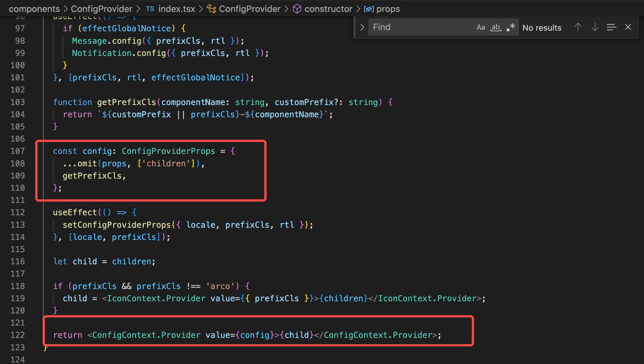Toggle Match Case in the Find widget
Viewport: 644px width, 364px height.
[x=481, y=27]
